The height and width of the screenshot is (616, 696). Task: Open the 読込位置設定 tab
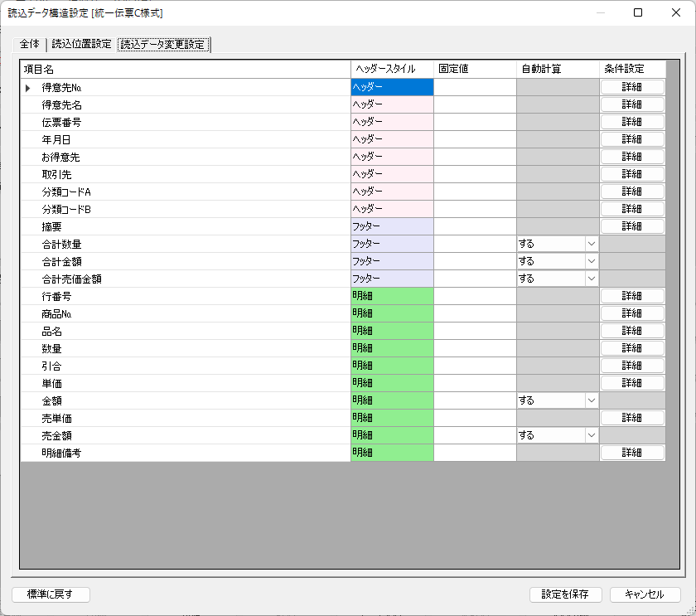81,44
